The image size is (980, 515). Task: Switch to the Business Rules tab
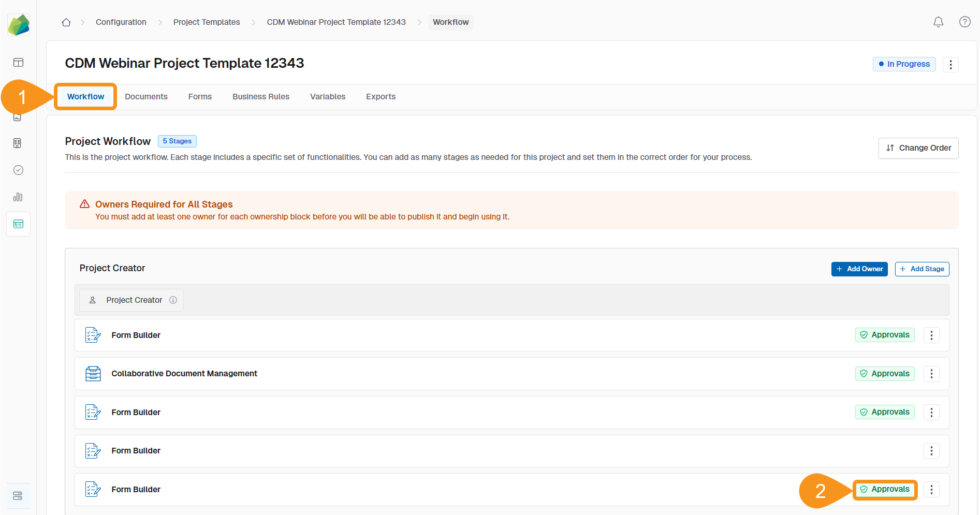click(260, 96)
